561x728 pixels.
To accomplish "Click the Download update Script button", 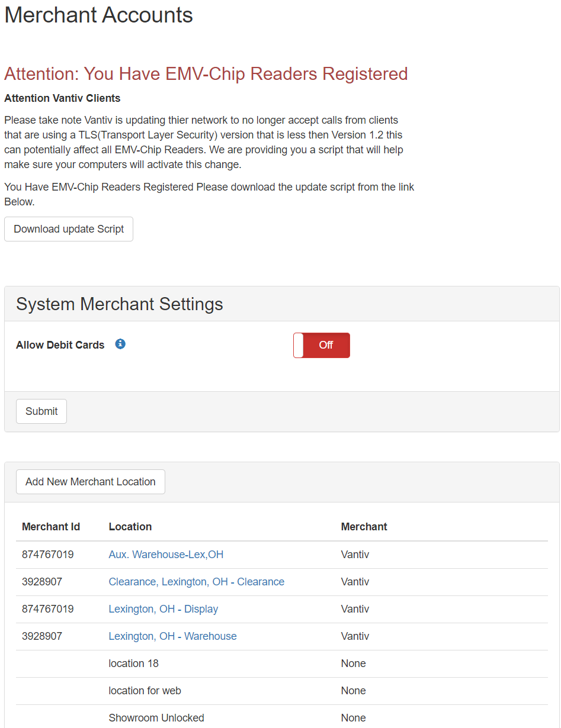I will pos(69,229).
